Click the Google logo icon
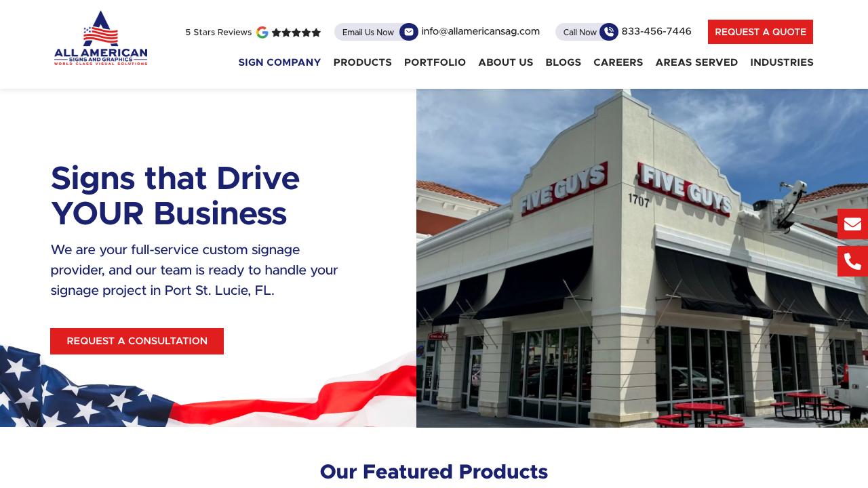868x488 pixels. point(262,33)
